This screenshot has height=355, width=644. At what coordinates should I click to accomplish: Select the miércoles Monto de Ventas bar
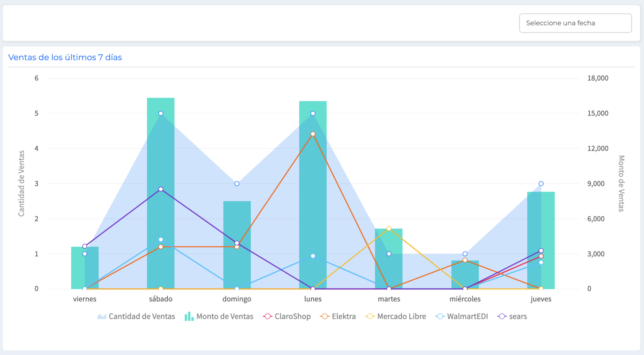pyautogui.click(x=465, y=275)
